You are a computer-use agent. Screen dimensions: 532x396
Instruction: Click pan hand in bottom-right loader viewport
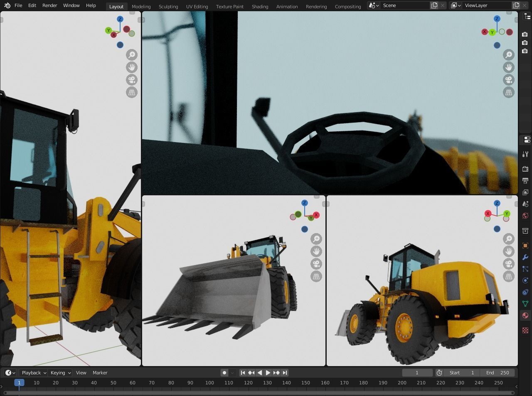pos(509,251)
